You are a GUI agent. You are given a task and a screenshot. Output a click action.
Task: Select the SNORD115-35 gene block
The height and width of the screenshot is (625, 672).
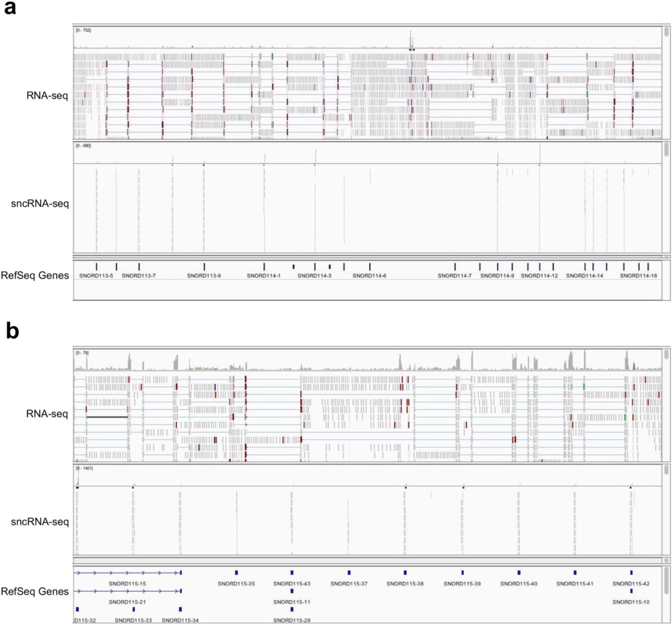(236, 573)
